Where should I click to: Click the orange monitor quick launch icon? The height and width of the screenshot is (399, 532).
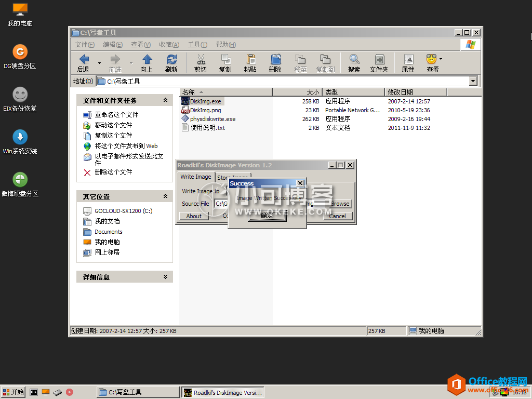coord(46,392)
